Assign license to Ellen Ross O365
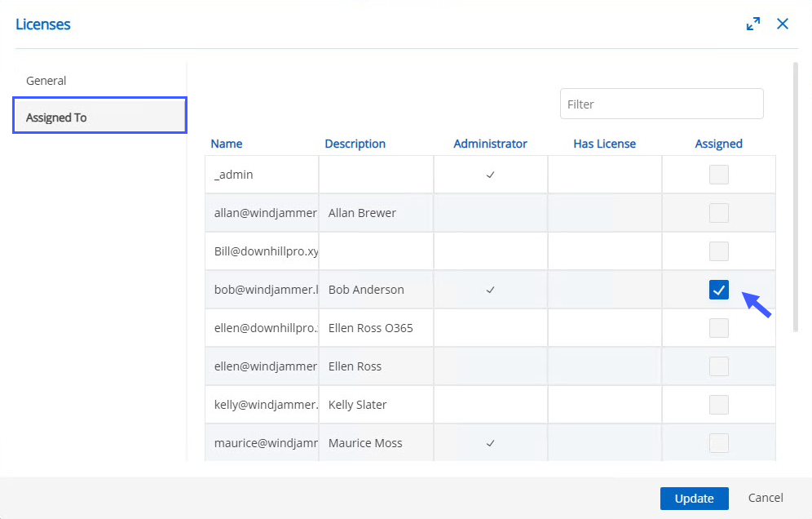Screen dimensions: 812x519 pos(718,328)
